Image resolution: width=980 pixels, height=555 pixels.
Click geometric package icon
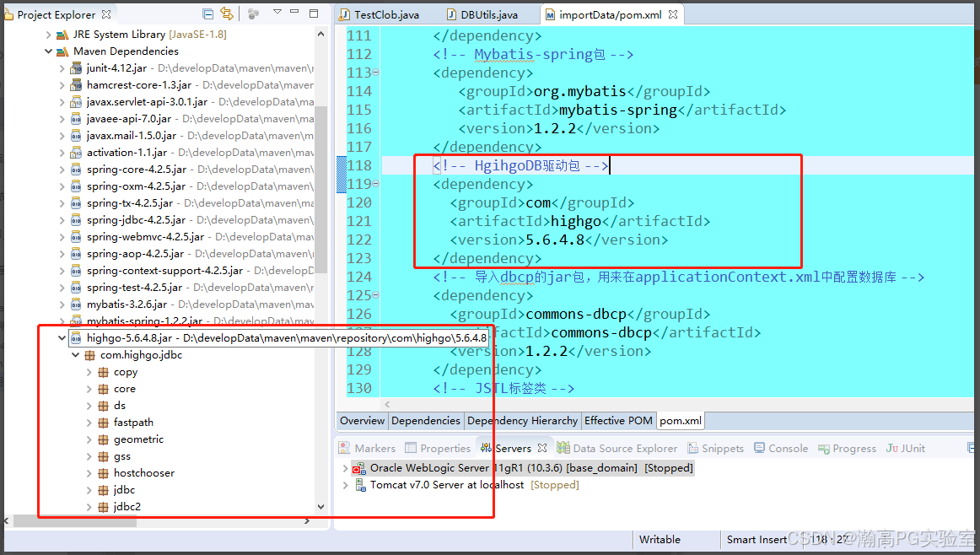click(x=103, y=439)
